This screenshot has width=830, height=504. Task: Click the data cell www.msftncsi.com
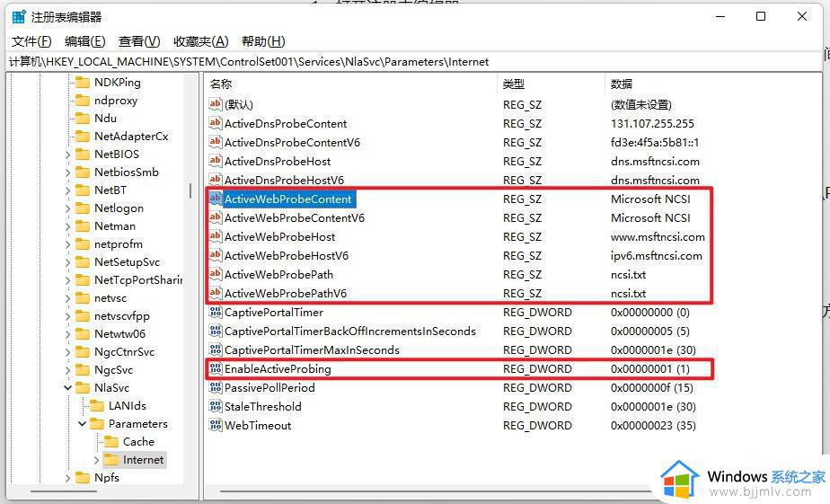tap(658, 236)
